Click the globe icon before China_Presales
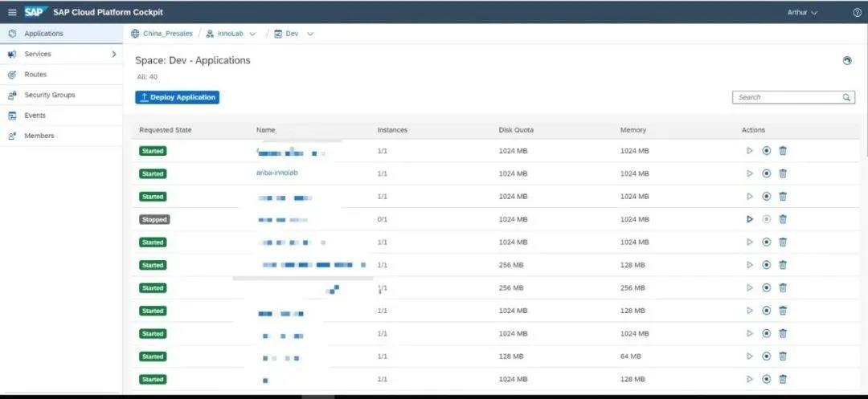This screenshot has height=399, width=868. tap(135, 34)
